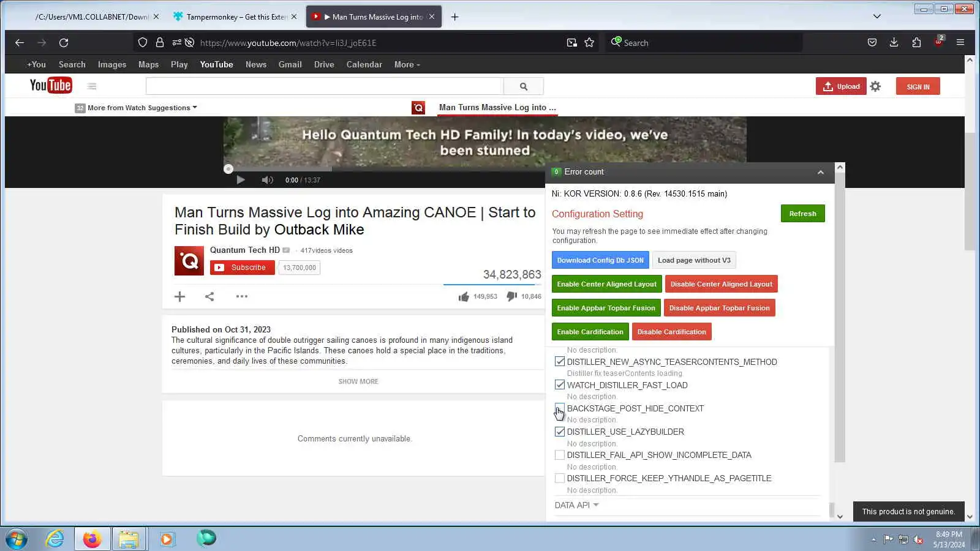Click the YouTube search input field
Viewport: 980px width, 551px height.
[x=325, y=86]
